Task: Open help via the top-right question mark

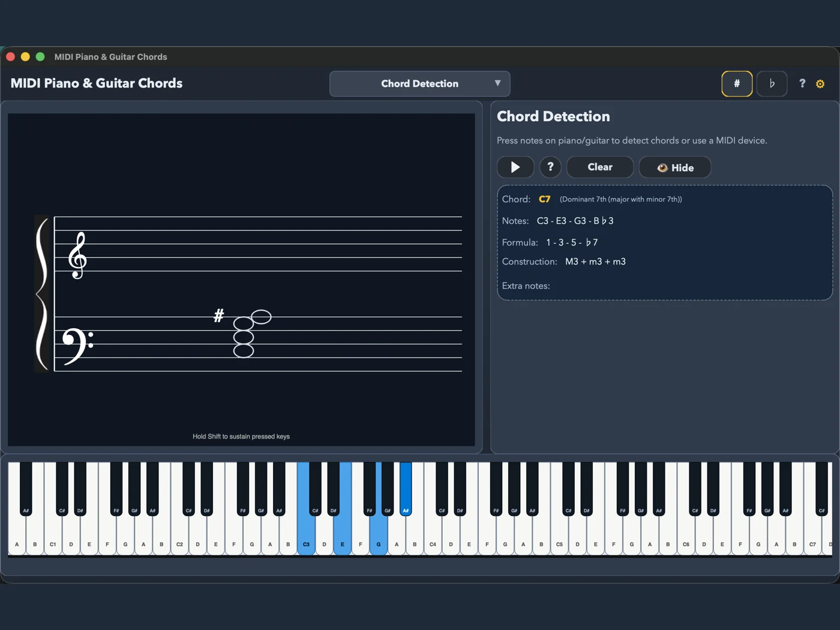Action: (802, 84)
